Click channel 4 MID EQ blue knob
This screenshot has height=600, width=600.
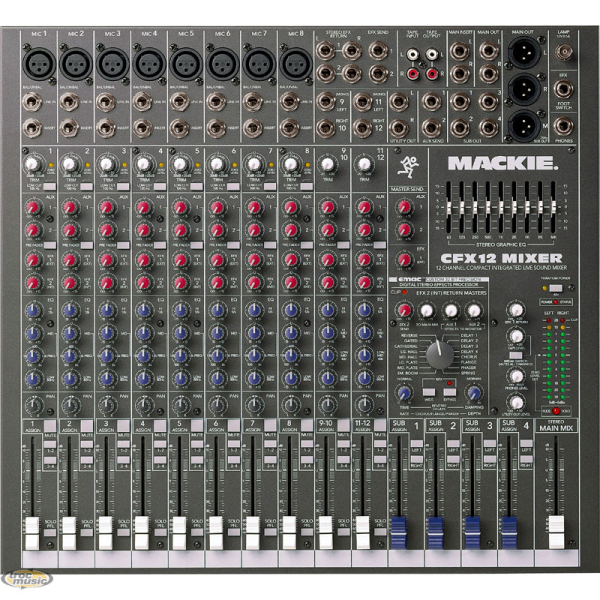pos(143,333)
